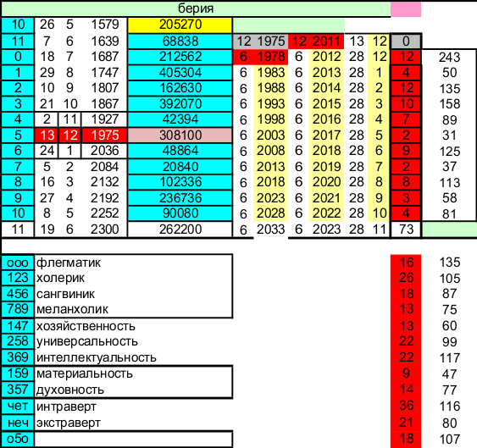The height and width of the screenshot is (448, 477).
Task: Click the value 243 in right column
Action: pos(449,58)
